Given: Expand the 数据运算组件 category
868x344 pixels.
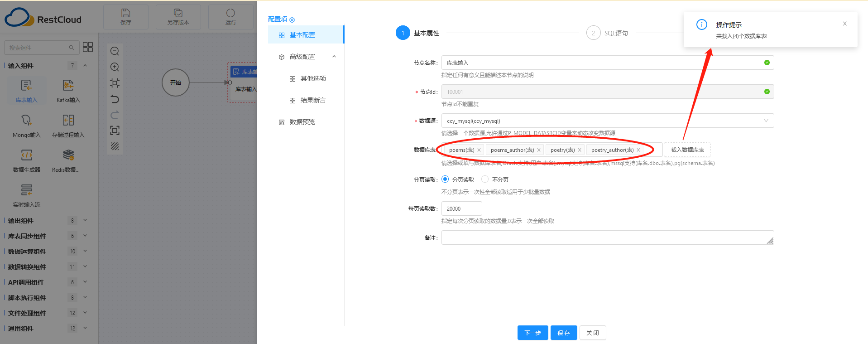Looking at the screenshot, I should [85, 251].
